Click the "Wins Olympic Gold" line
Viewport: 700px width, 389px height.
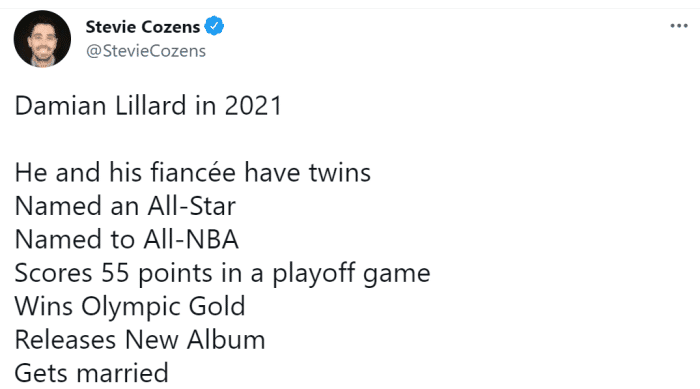click(x=130, y=306)
